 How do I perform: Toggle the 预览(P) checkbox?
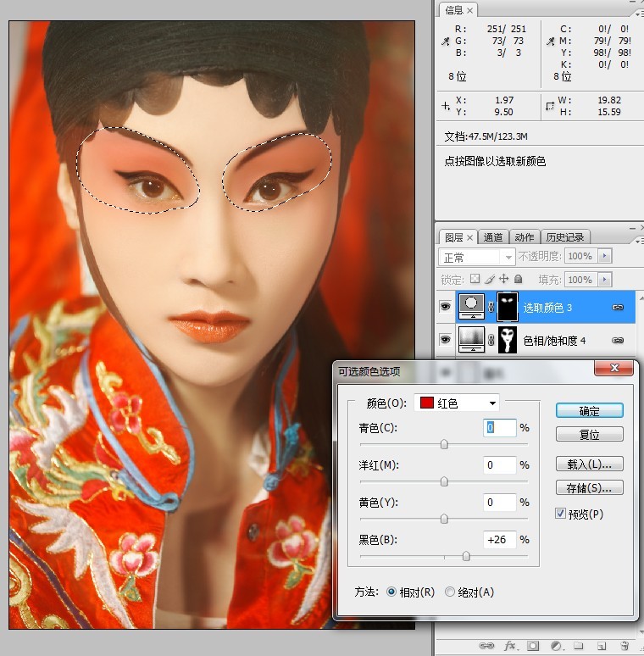(x=560, y=514)
